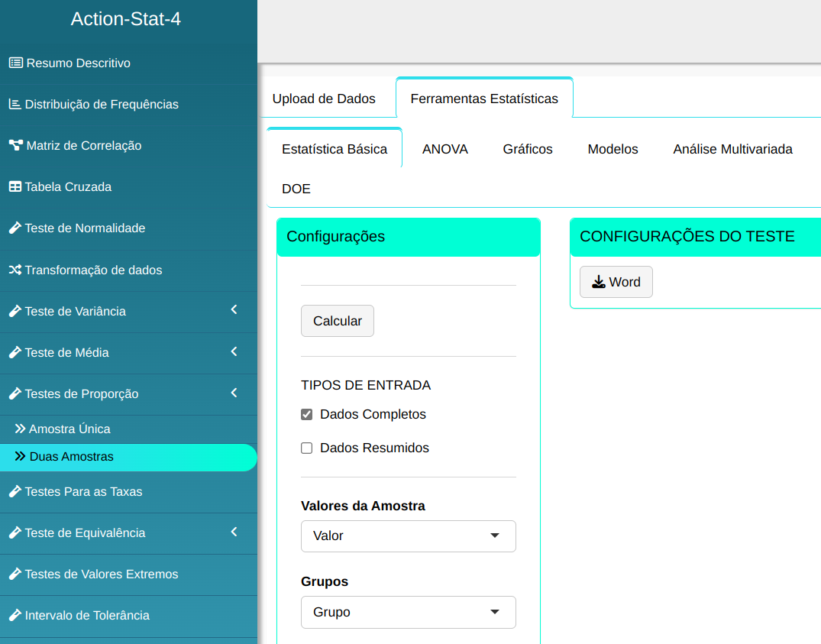The height and width of the screenshot is (644, 821).
Task: Click the Teste de Normalidade pencil icon
Action: (x=15, y=228)
